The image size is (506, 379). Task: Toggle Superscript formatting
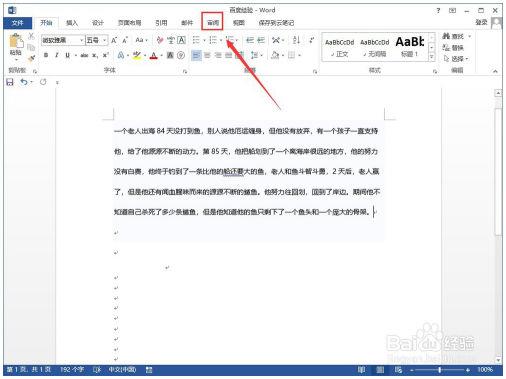tap(106, 55)
